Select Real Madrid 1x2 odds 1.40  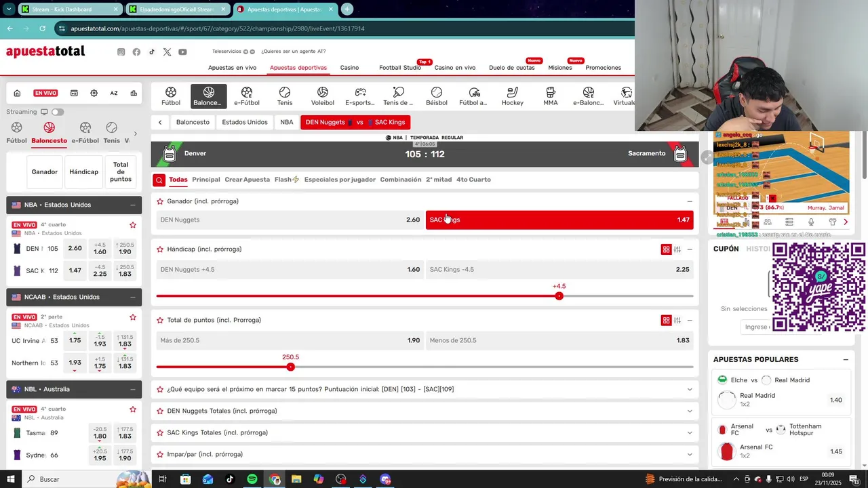point(836,401)
